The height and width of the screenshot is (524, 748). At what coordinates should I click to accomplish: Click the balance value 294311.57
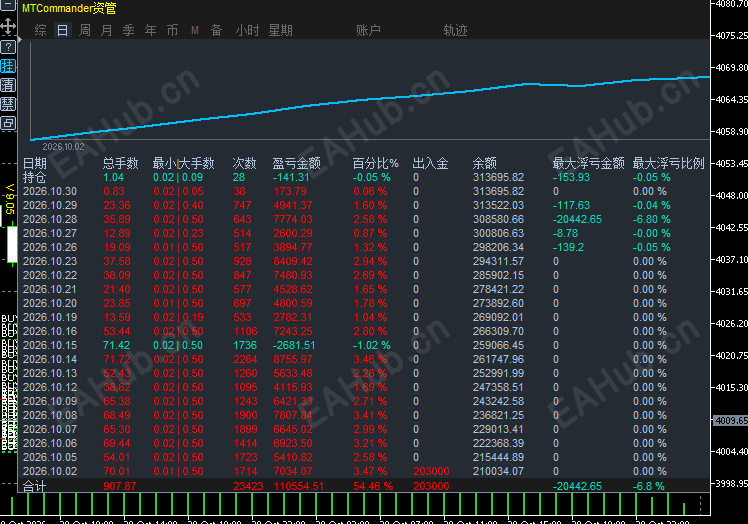pos(499,262)
